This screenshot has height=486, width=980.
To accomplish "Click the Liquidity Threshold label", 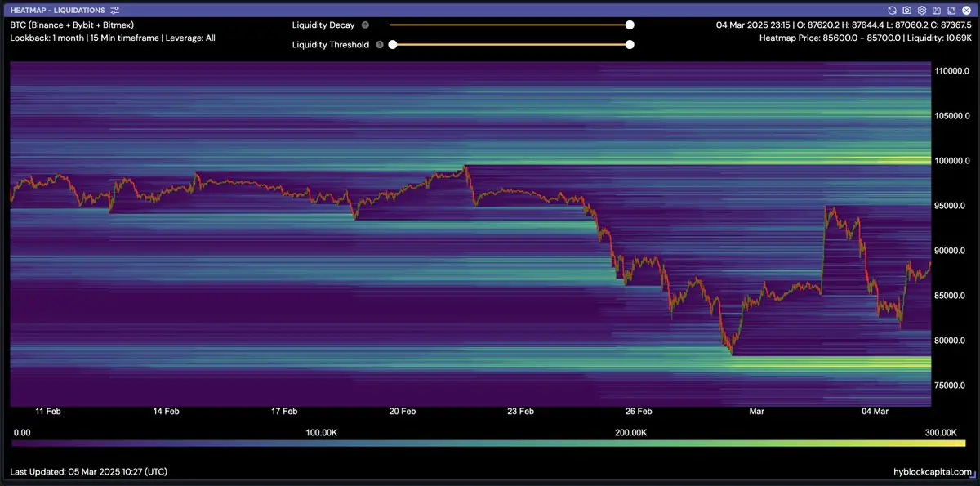I will click(x=331, y=45).
